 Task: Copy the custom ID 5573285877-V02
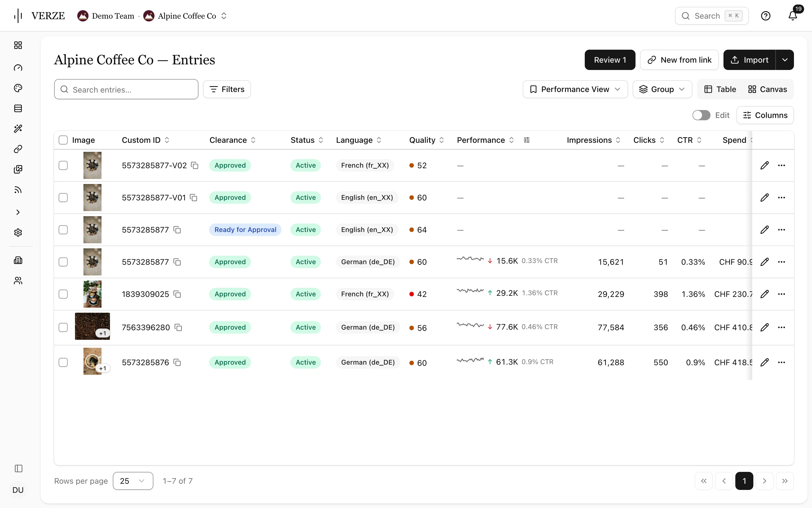195,165
